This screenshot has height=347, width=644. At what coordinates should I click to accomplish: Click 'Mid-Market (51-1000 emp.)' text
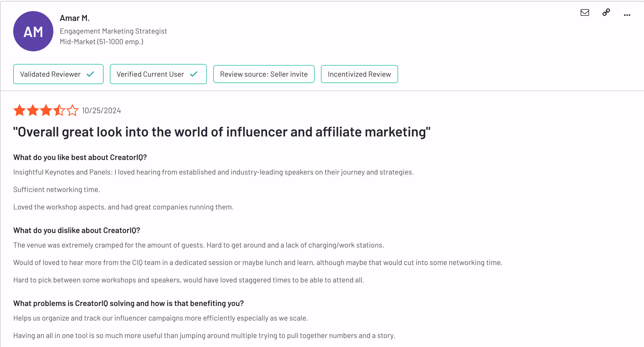click(102, 42)
